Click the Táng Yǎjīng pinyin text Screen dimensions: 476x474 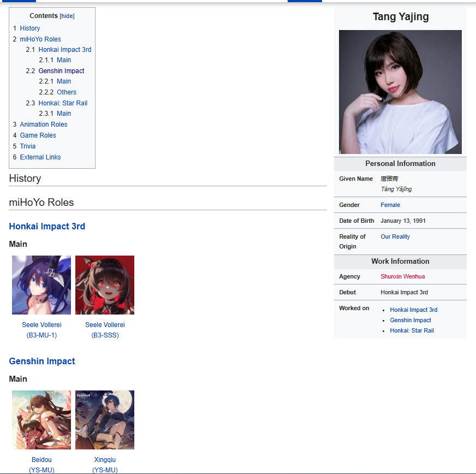click(x=396, y=189)
